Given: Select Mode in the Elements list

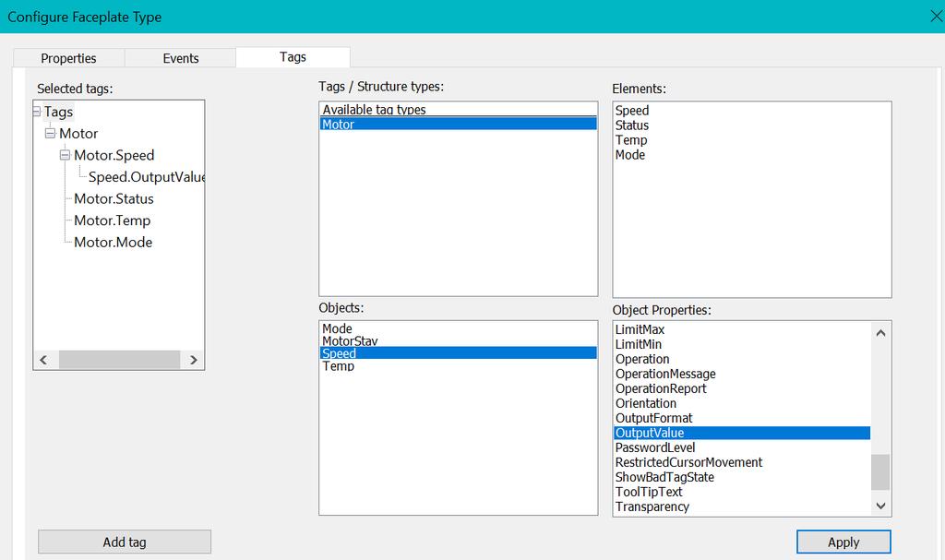Looking at the screenshot, I should point(629,154).
